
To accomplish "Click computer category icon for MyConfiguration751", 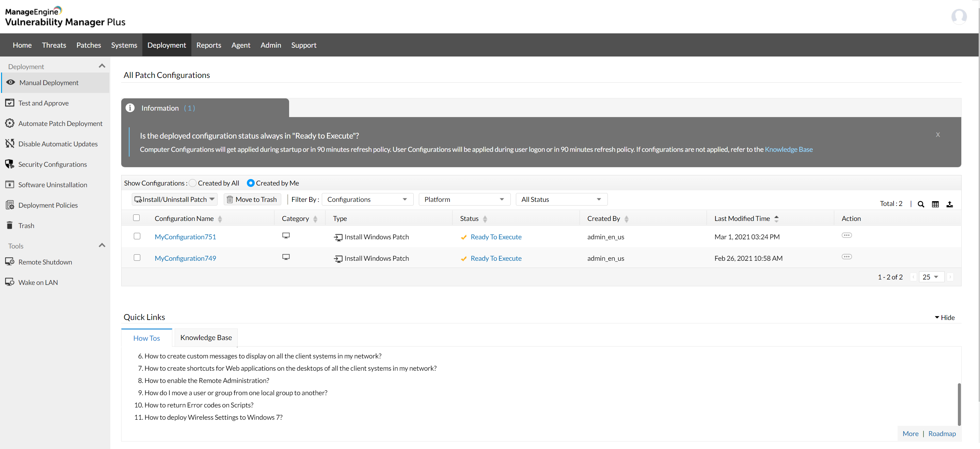I will pyautogui.click(x=286, y=236).
